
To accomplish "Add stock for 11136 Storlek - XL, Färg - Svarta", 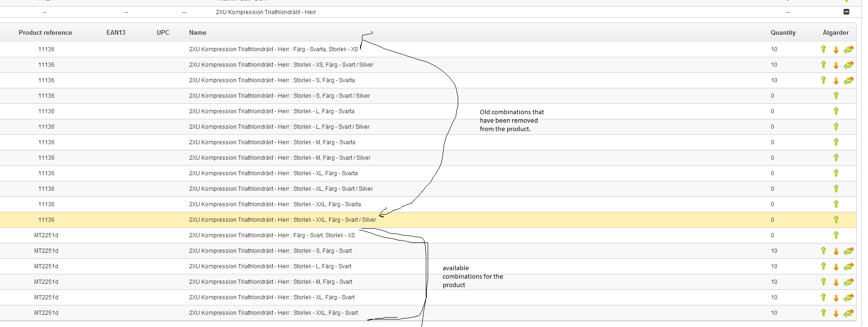I will [836, 173].
